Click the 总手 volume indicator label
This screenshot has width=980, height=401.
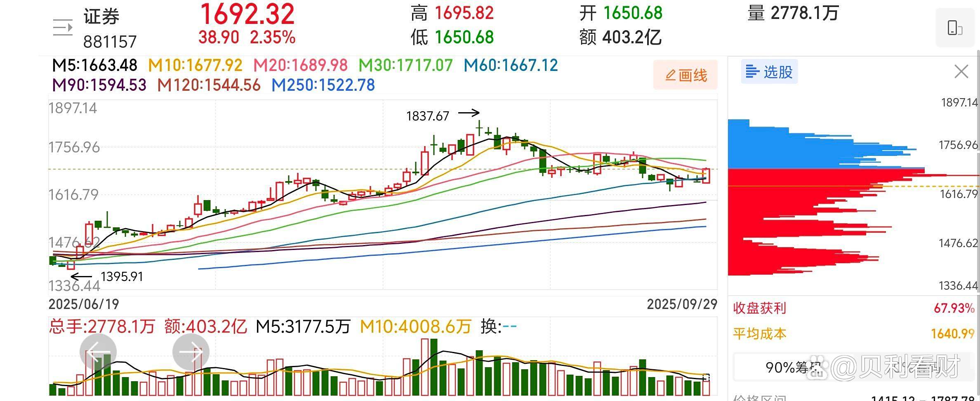coord(101,326)
